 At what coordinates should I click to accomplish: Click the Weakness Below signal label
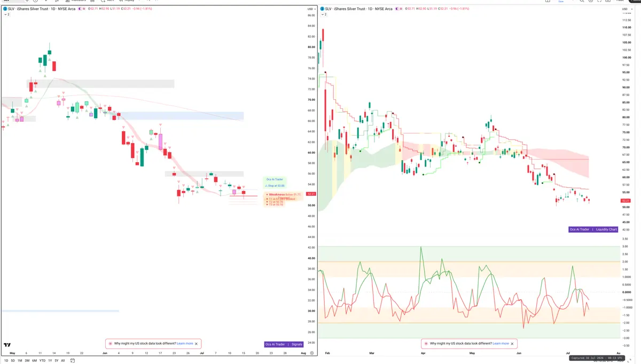[x=284, y=194]
